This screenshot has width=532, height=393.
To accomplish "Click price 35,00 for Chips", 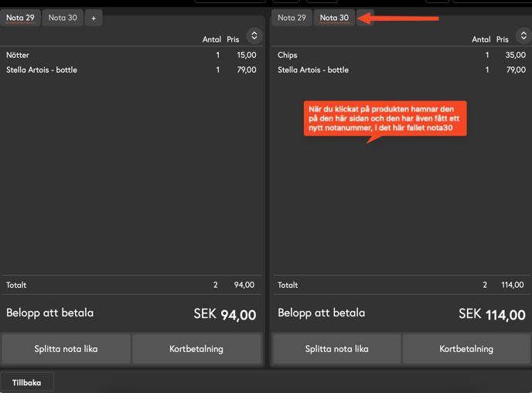I will point(516,55).
